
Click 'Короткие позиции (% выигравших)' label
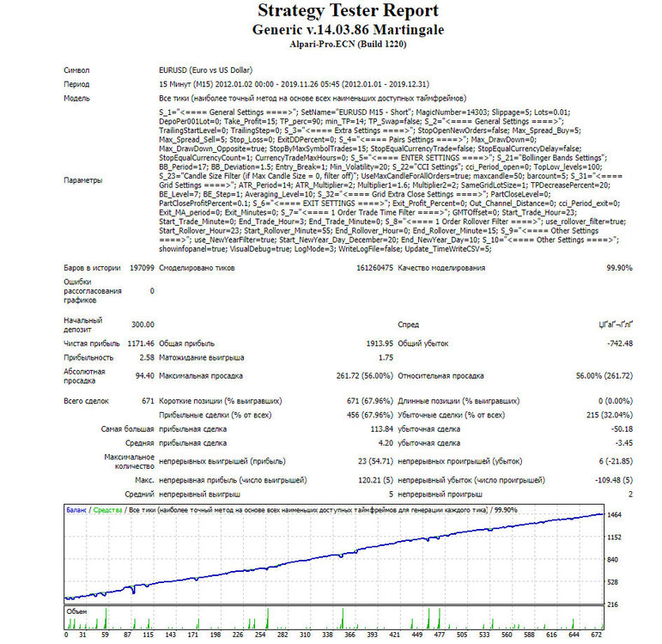pyautogui.click(x=221, y=401)
